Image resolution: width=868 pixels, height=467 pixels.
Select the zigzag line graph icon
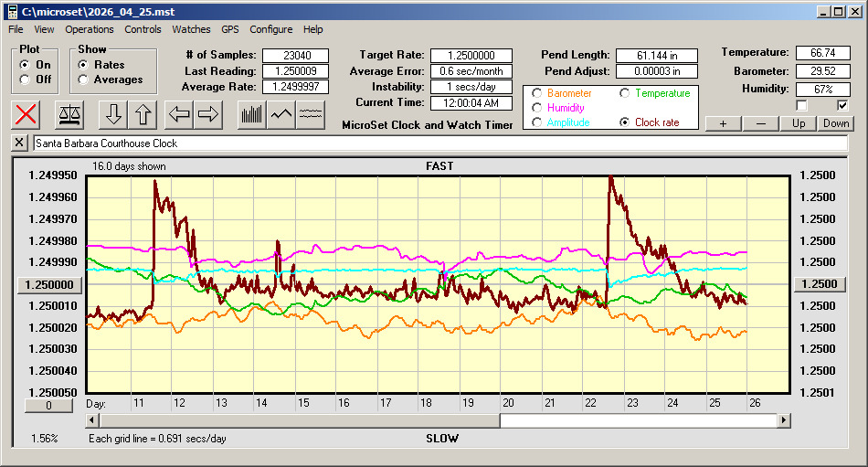[281, 114]
